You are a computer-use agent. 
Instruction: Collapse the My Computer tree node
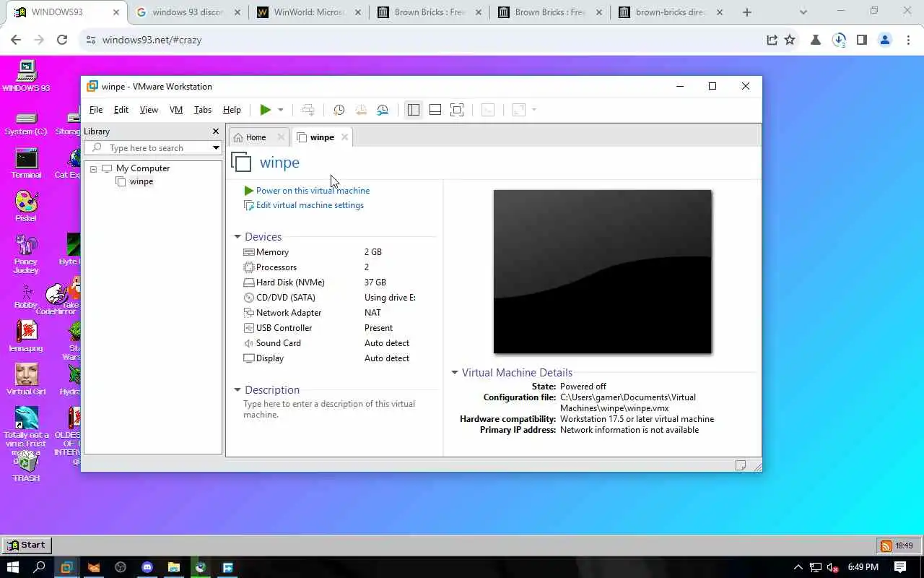(x=93, y=169)
